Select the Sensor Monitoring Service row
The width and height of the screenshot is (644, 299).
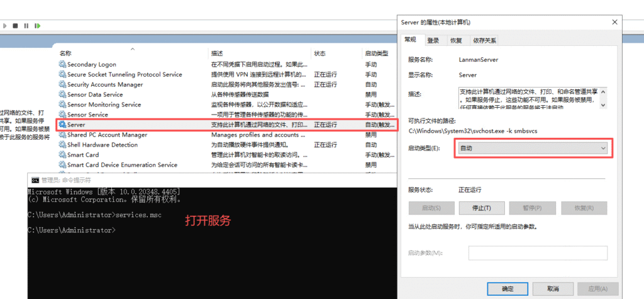(104, 104)
